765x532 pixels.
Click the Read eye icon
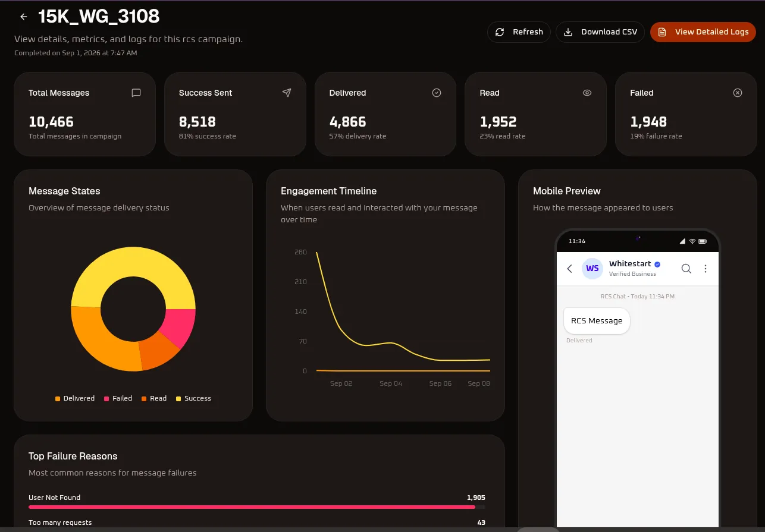tap(587, 93)
